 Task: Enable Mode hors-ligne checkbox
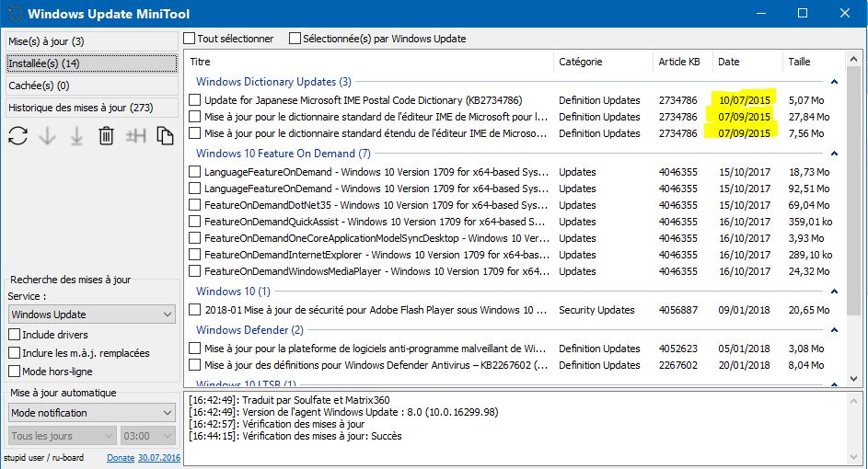[x=15, y=372]
